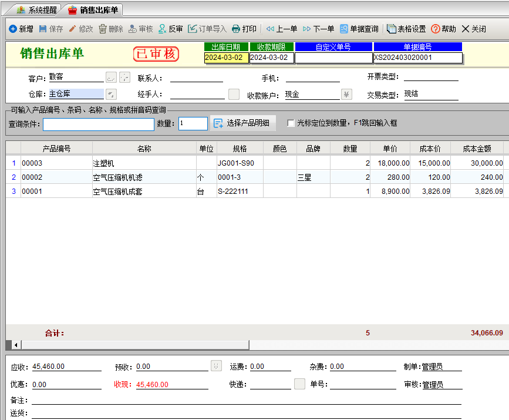Click the 手机 phone field

[x=312, y=78]
